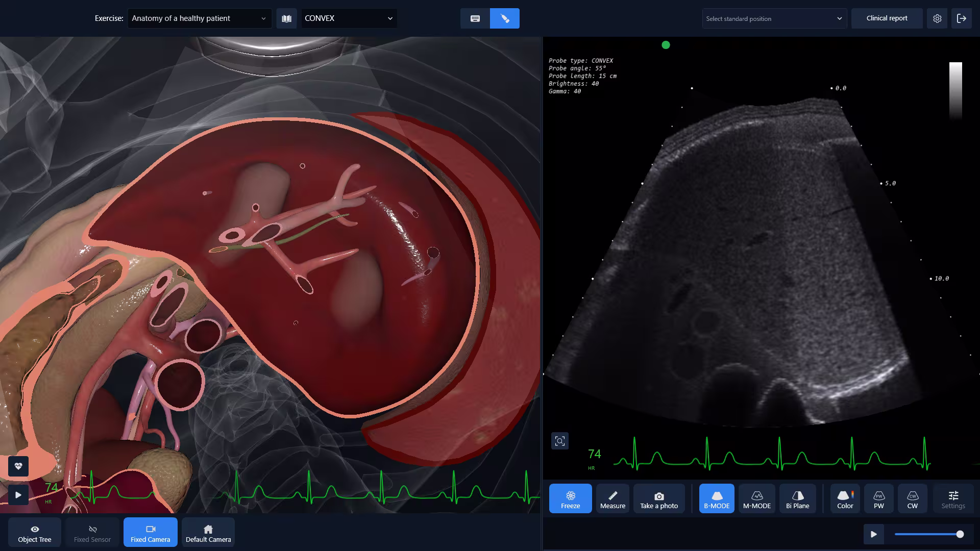Open the settings gear icon
The width and height of the screenshot is (980, 551).
(x=937, y=18)
